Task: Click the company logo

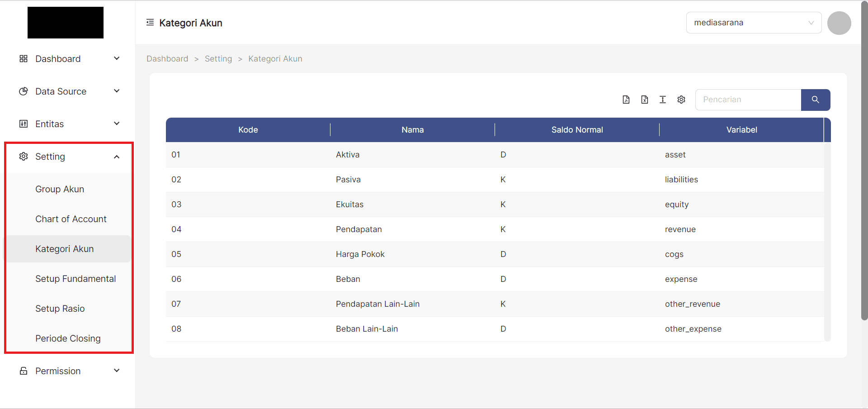Action: [66, 23]
